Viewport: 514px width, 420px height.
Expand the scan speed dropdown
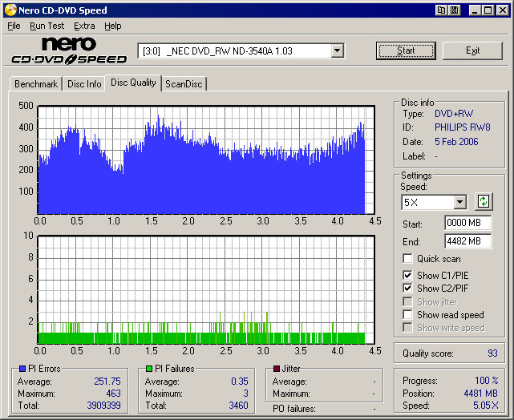(459, 202)
